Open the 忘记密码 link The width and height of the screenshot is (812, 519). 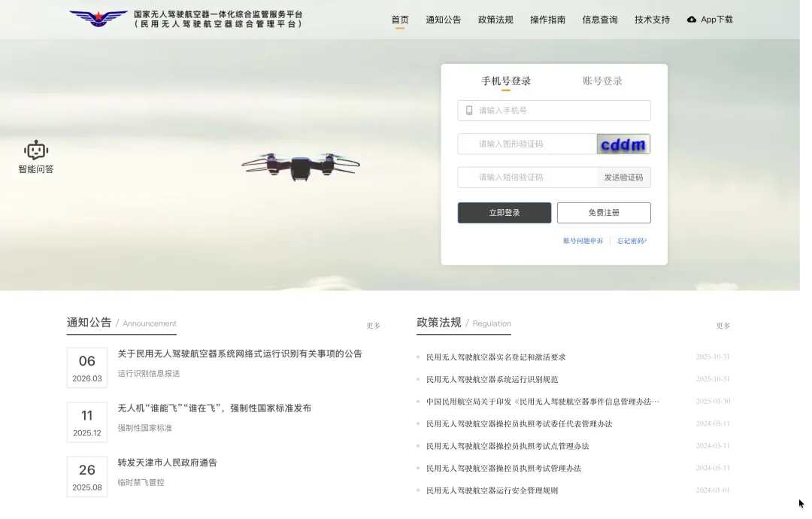(x=631, y=240)
